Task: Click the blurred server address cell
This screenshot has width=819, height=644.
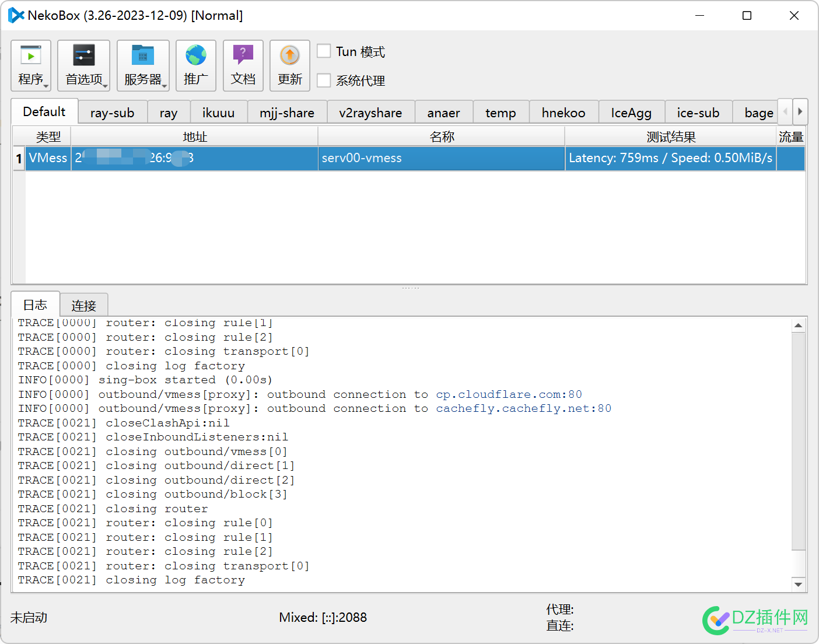Action: [x=195, y=158]
